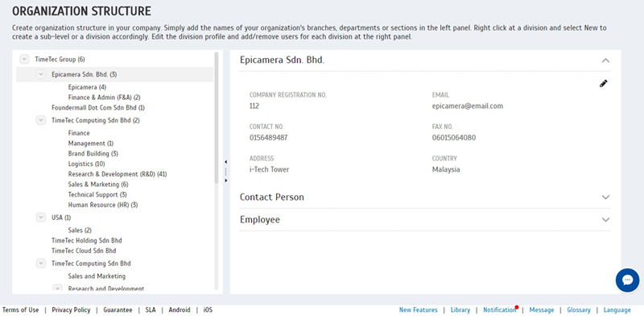Click the Malaysia country value

pos(446,169)
